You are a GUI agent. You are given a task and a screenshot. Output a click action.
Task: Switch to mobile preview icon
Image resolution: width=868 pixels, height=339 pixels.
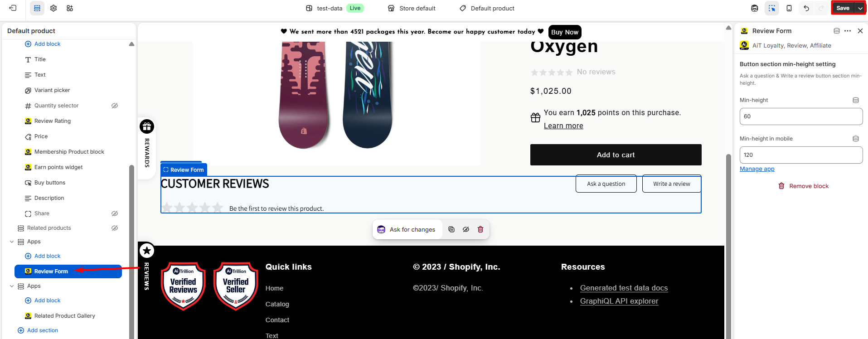click(789, 8)
